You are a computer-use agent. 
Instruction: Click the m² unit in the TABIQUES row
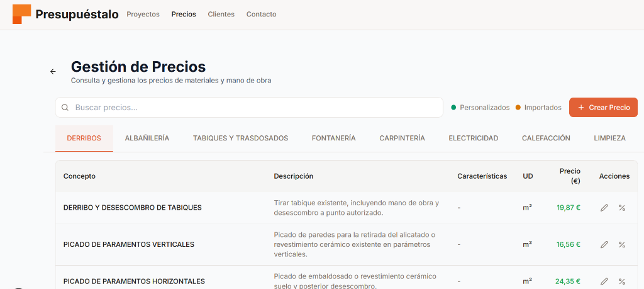click(528, 208)
